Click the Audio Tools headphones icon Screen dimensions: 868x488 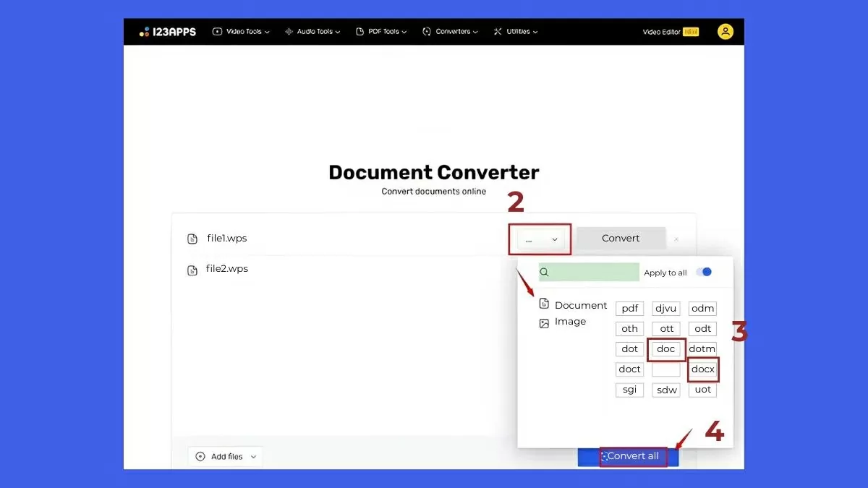point(289,31)
